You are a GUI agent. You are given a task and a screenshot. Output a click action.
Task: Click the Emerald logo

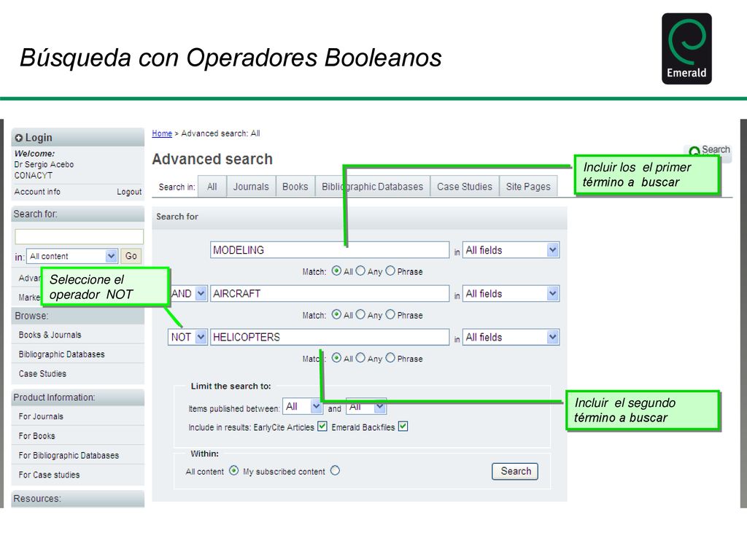[686, 49]
